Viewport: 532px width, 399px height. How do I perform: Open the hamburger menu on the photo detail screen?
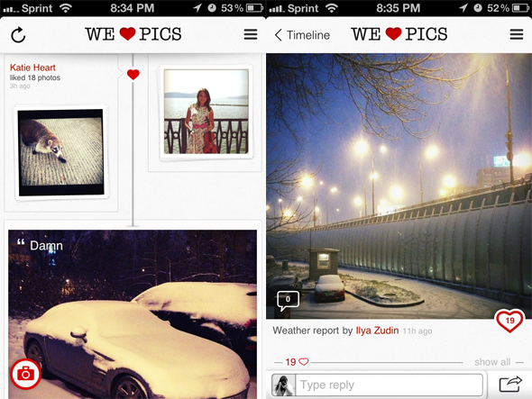pyautogui.click(x=517, y=34)
